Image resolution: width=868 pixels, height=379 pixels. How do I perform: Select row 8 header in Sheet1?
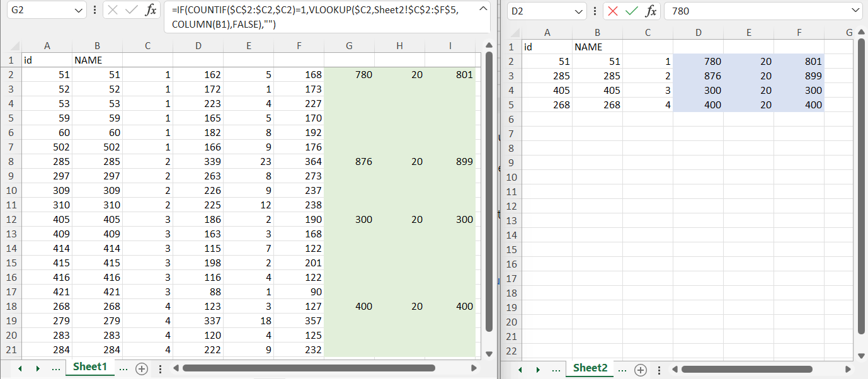(x=11, y=161)
